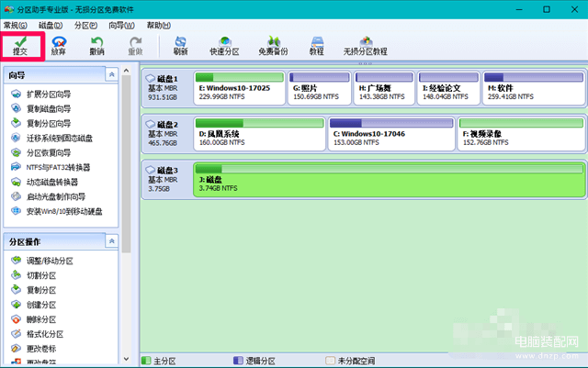The width and height of the screenshot is (588, 368).
Task: Click left panel scrollbar up arrow
Action: coord(127,71)
